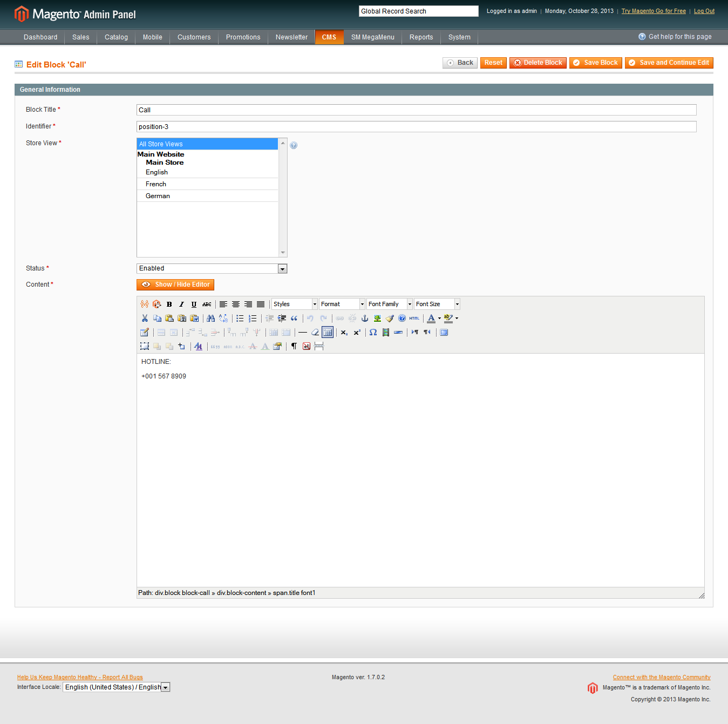Click the Insert Variable icon
The height and width of the screenshot is (724, 728).
(145, 304)
